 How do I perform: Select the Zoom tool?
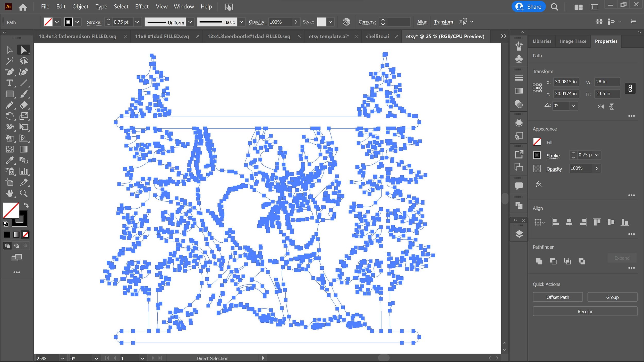[x=24, y=193]
